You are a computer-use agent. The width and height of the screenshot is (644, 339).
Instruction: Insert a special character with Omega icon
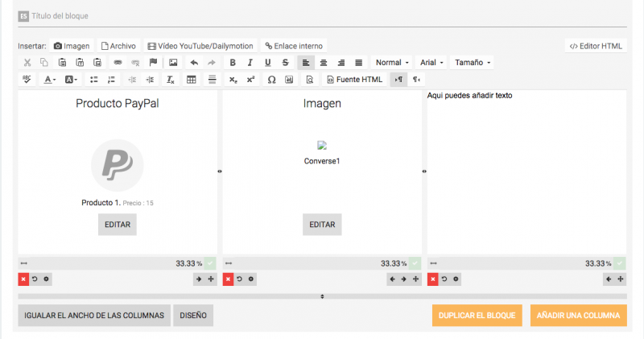(x=271, y=80)
